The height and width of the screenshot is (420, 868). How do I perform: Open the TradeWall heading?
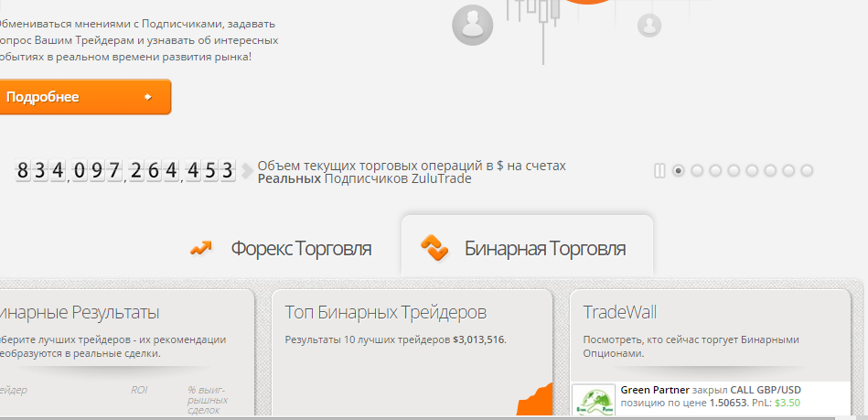(x=620, y=313)
